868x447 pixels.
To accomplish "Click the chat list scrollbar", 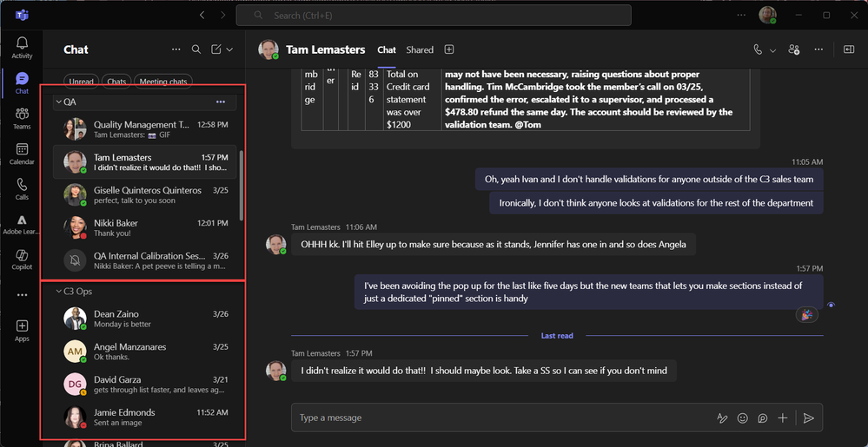I will [242, 187].
